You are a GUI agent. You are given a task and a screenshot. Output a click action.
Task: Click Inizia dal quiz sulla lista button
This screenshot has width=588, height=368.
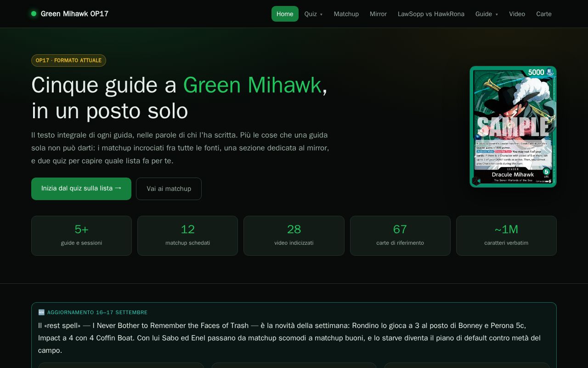81,189
